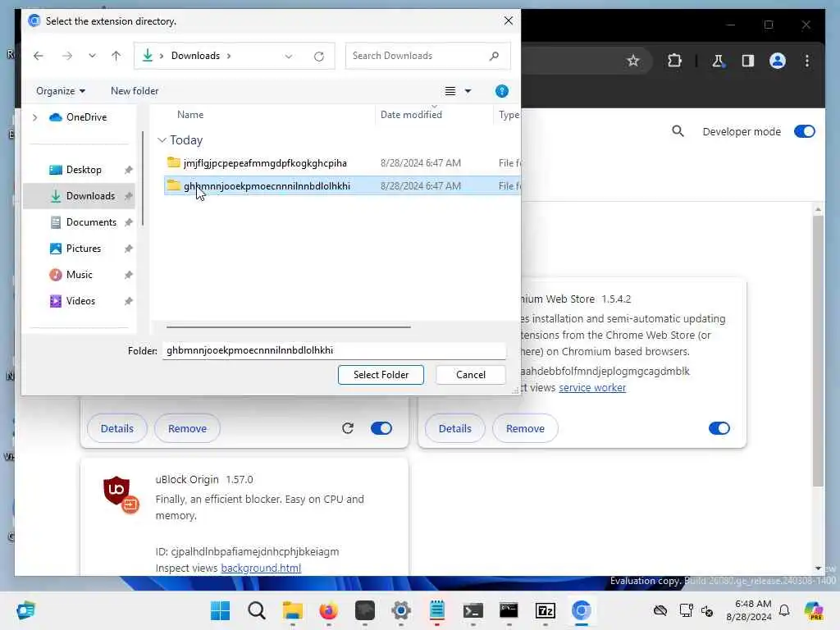
Task: Refresh the Downloads folder listing
Action: [319, 57]
